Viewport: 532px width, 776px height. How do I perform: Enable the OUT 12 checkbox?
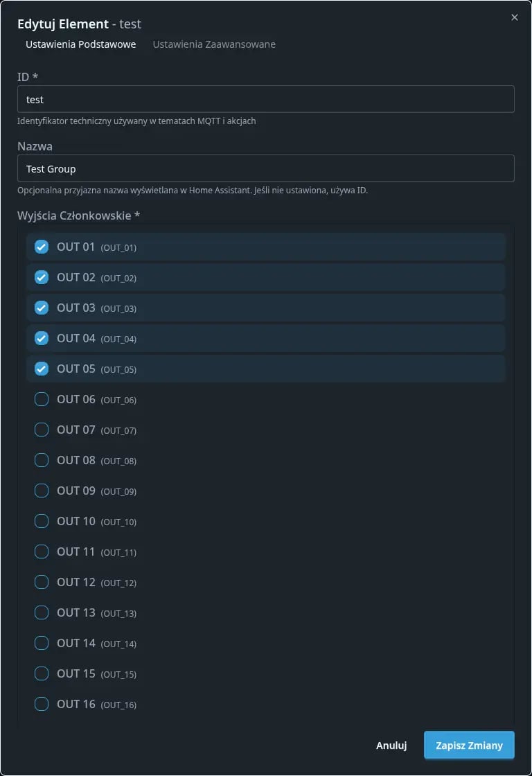(x=41, y=582)
